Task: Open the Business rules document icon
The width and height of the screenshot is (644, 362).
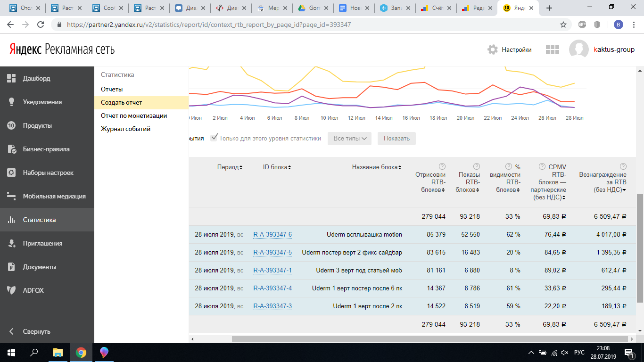Action: tap(12, 149)
